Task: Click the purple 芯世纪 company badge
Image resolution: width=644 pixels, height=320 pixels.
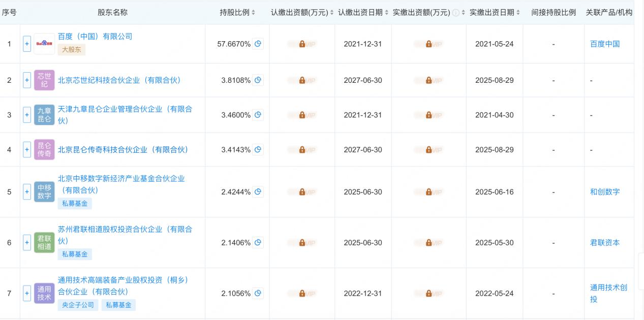Action: point(44,80)
